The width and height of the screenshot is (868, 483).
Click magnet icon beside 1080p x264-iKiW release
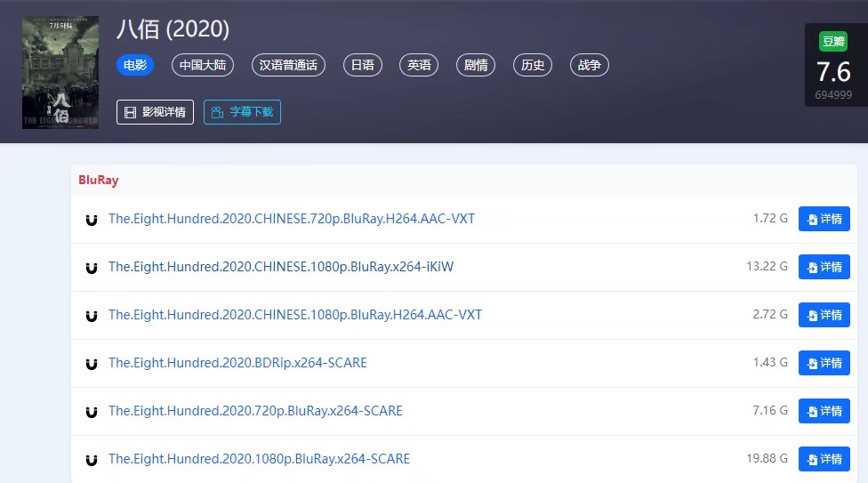point(91,268)
